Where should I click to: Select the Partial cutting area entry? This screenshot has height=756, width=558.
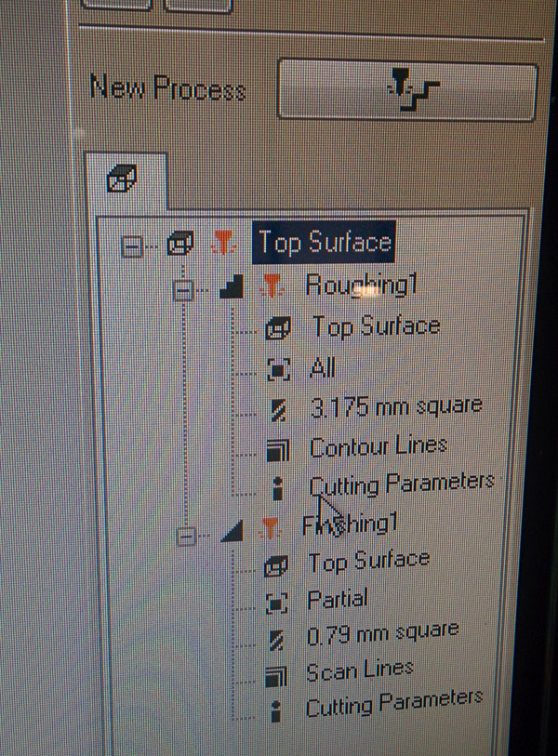(338, 599)
